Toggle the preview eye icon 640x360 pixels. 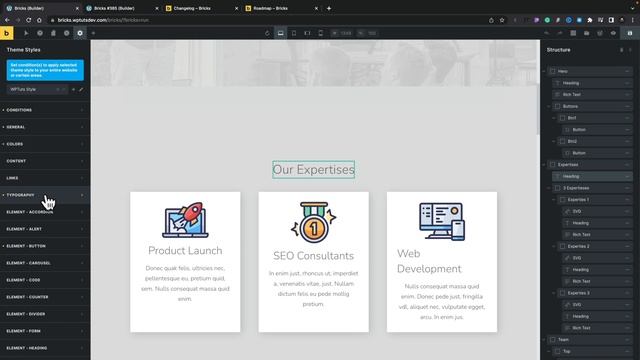613,33
